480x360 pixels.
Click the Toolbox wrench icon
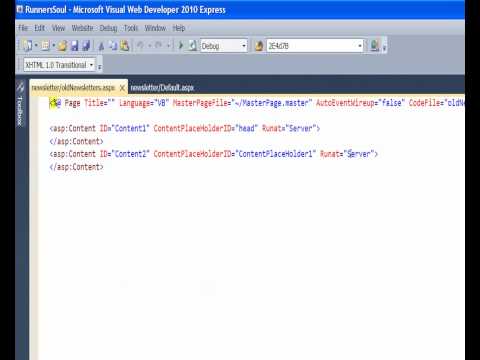(x=20, y=87)
